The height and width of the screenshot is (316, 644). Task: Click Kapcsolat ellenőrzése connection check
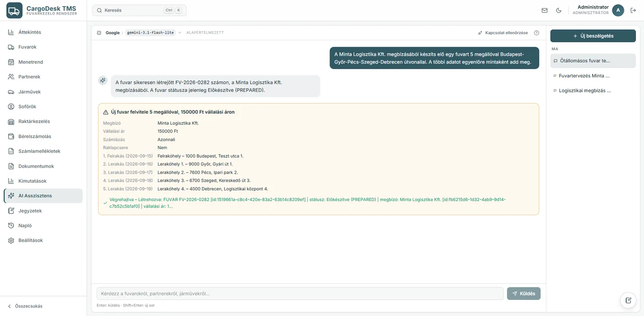pyautogui.click(x=503, y=33)
